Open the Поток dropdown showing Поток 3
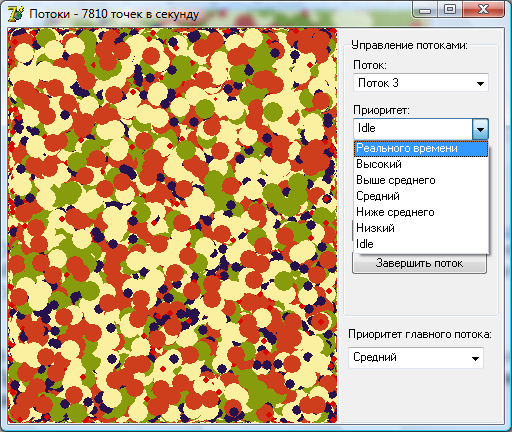 click(421, 83)
